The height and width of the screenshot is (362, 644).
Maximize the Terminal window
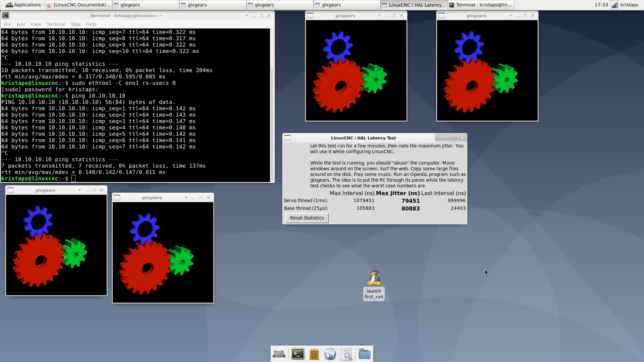pos(262,15)
